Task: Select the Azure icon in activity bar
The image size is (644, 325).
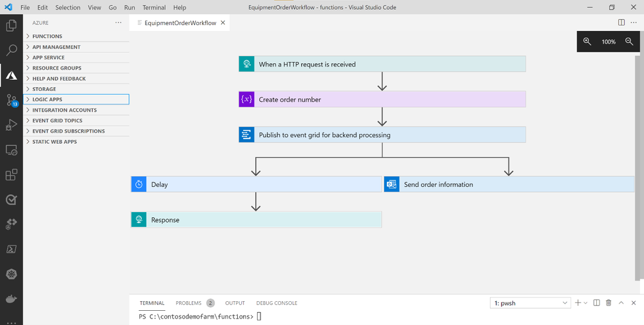Action: [x=12, y=75]
